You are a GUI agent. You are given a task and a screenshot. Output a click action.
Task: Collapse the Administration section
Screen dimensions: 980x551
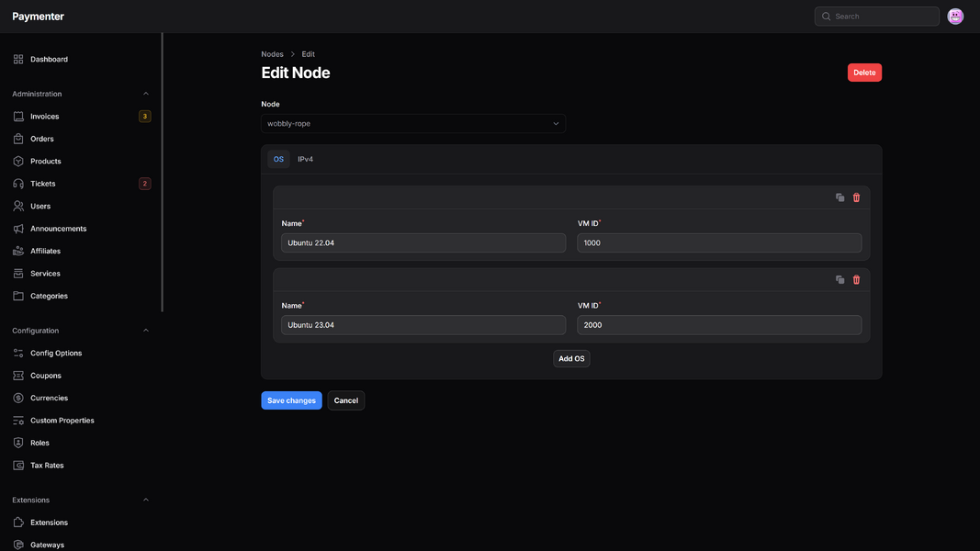[146, 94]
